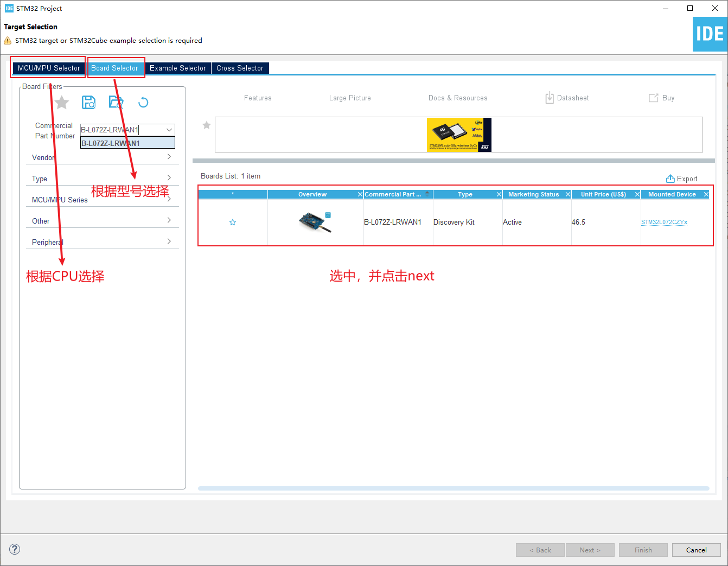Screen dimensions: 728x566
Task: Click the load saved search folder icon
Action: pyautogui.click(x=116, y=102)
